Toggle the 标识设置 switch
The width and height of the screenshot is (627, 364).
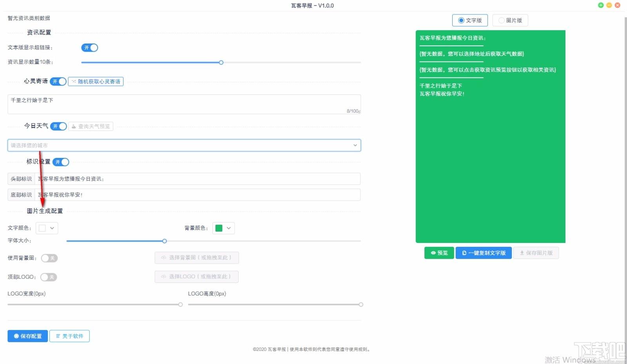click(x=61, y=162)
